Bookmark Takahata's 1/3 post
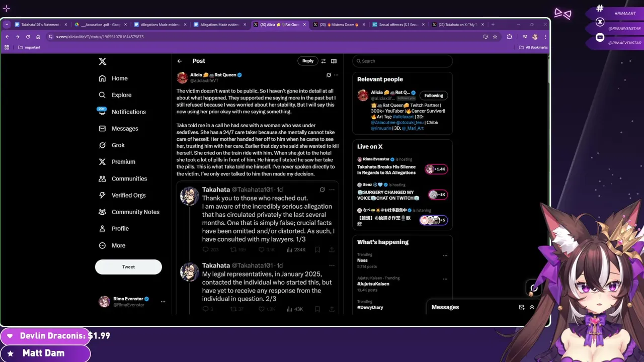 point(317,249)
